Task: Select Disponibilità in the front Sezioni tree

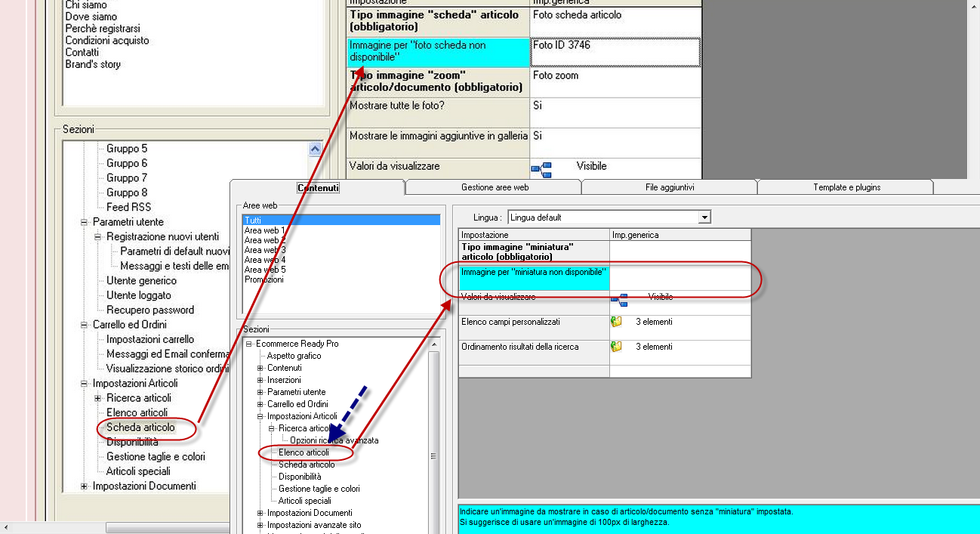Action: [x=300, y=477]
